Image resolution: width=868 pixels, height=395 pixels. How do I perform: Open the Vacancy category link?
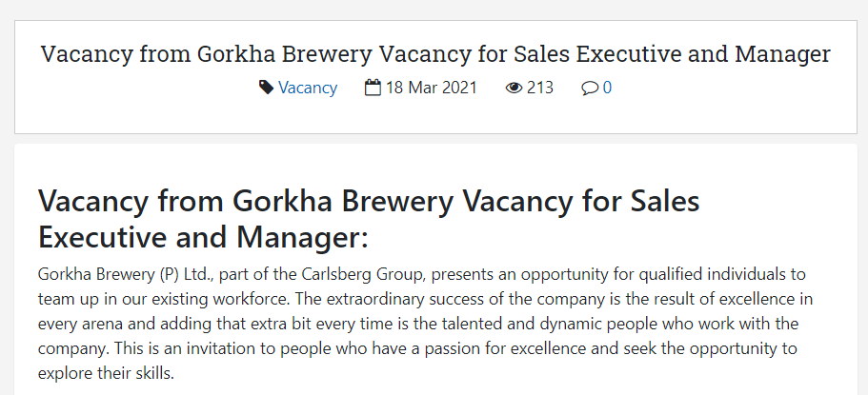pos(307,88)
